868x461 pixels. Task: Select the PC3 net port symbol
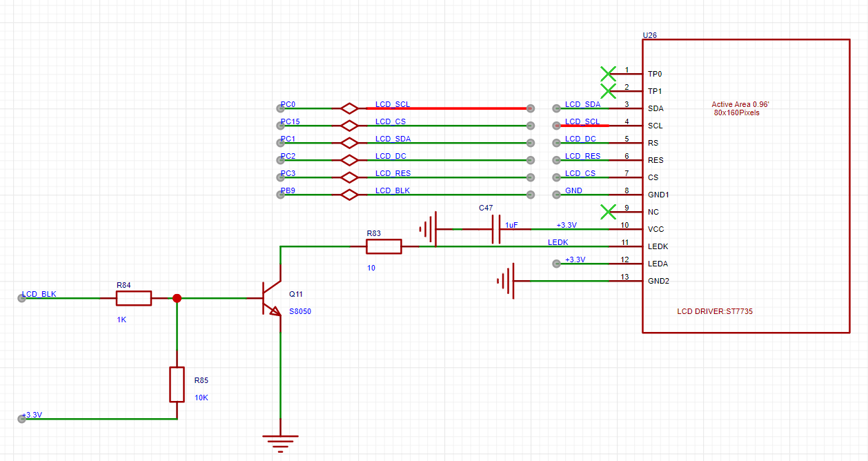pos(350,177)
